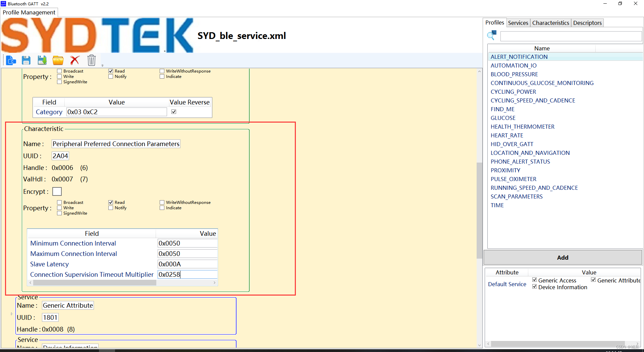This screenshot has height=352, width=644.
Task: Edit the Connection Supervision Timeout value 0x0258
Action: [187, 274]
